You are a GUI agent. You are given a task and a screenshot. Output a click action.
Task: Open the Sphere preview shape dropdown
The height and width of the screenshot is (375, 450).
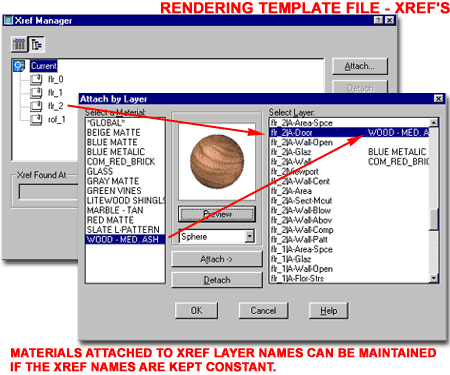point(249,236)
